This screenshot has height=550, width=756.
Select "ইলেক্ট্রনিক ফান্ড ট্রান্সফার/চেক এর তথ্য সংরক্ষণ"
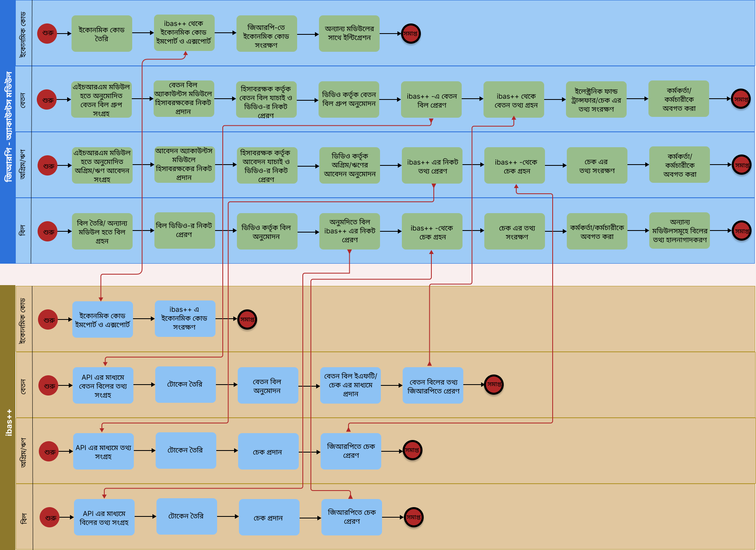pyautogui.click(x=596, y=99)
